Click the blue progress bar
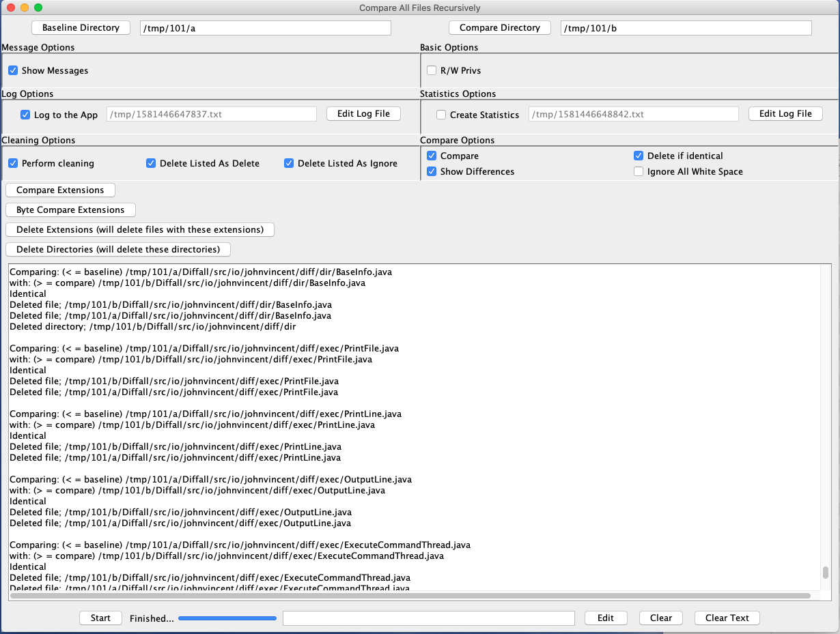 pyautogui.click(x=227, y=618)
